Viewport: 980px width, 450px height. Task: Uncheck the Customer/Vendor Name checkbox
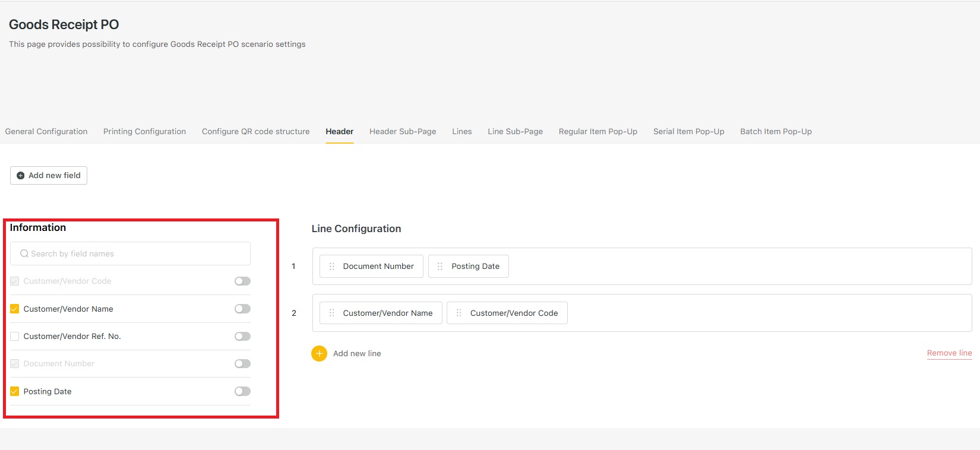tap(15, 309)
